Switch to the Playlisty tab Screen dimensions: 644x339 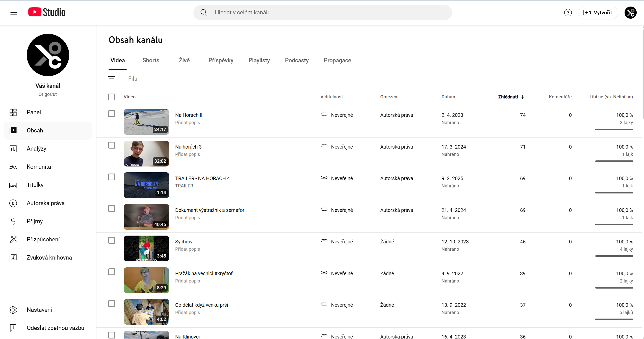tap(259, 60)
